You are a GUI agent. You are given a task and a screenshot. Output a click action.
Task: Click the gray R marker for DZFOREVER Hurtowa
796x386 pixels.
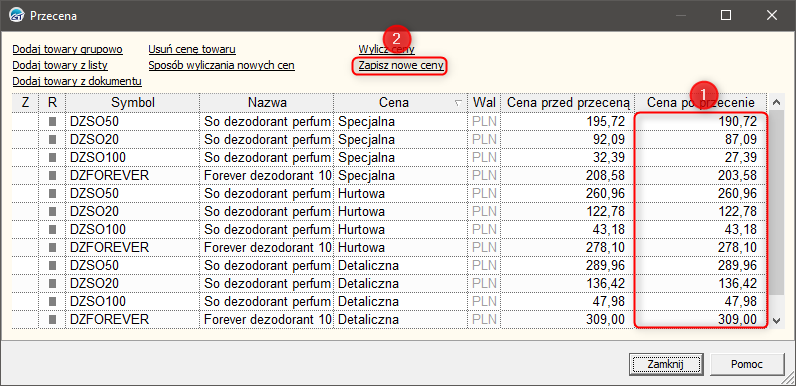coord(52,248)
